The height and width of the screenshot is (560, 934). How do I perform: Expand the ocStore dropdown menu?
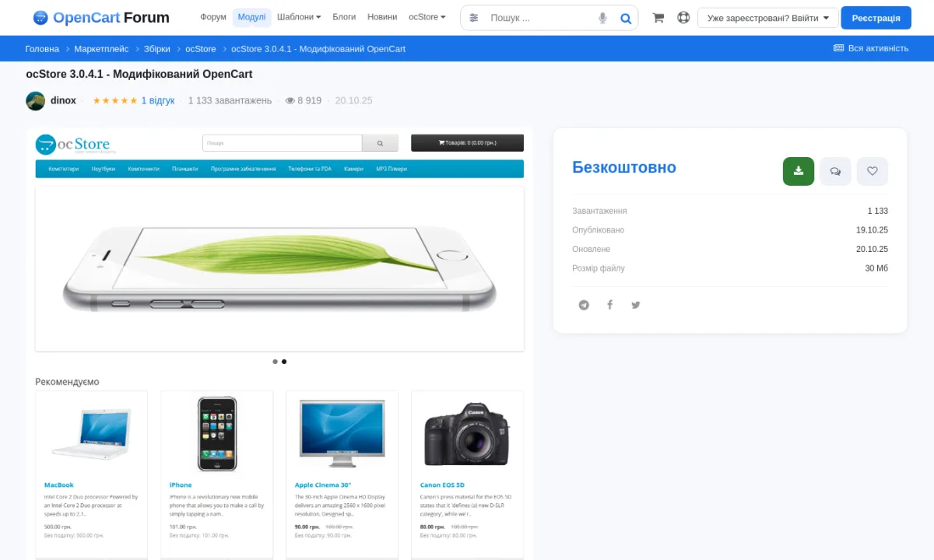click(427, 17)
